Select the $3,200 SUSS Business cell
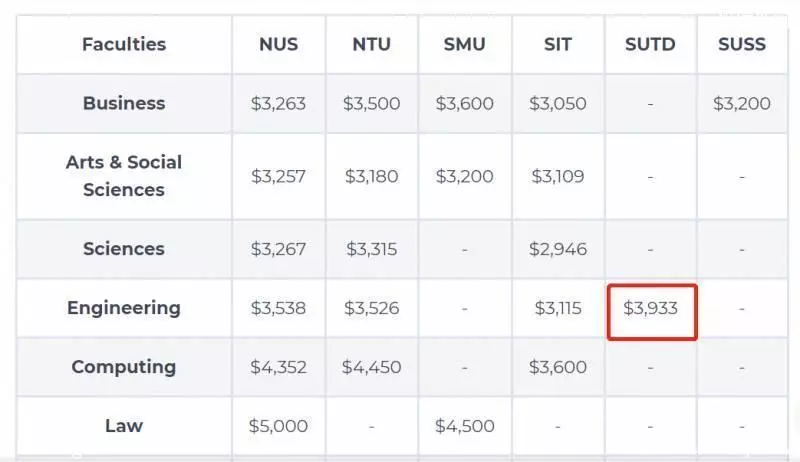The height and width of the screenshot is (462, 800). coord(742,104)
